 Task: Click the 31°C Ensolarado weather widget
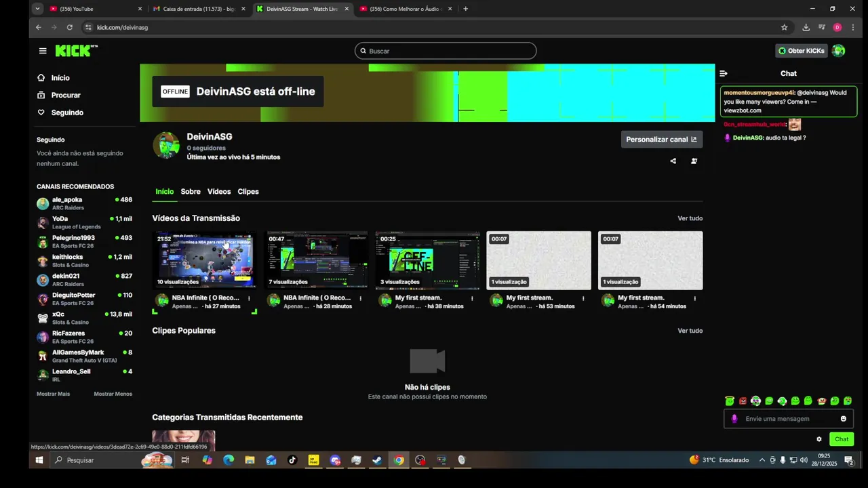pyautogui.click(x=719, y=460)
